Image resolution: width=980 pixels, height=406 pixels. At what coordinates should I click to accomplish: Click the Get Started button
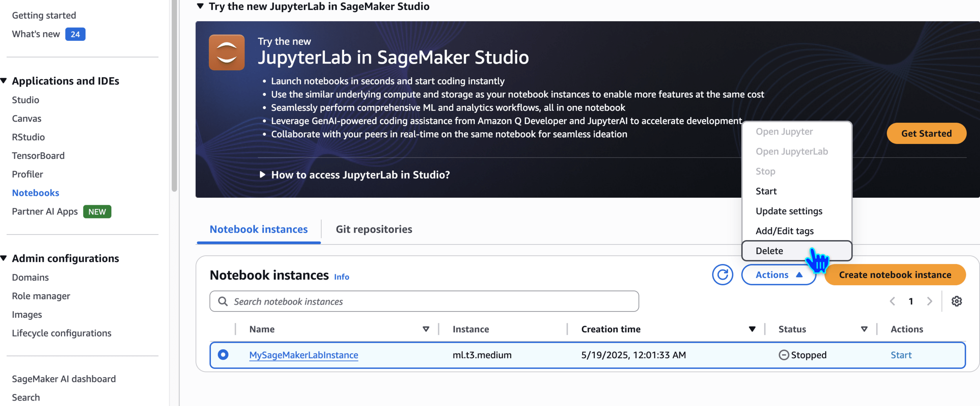point(926,133)
